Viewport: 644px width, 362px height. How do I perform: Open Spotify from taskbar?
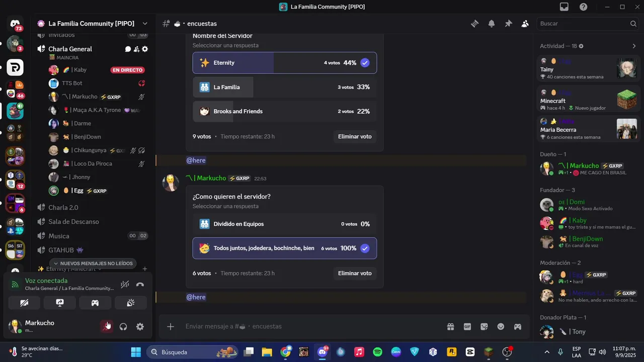click(377, 352)
